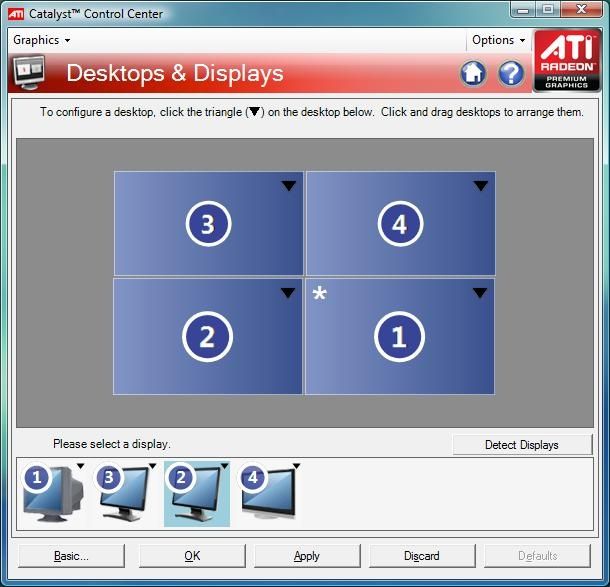This screenshot has height=587, width=610.
Task: Open the dropdown triangle for display 3
Action: 152,466
